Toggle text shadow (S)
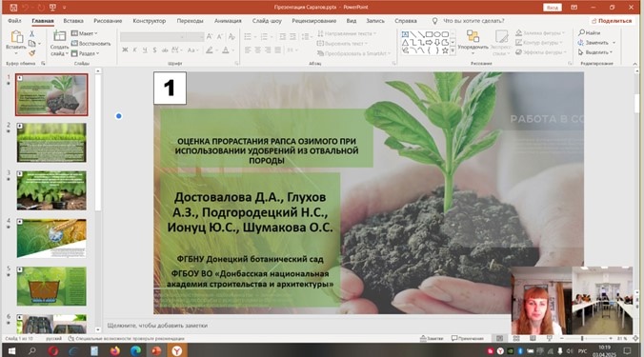The height and width of the screenshot is (357, 644). click(154, 50)
